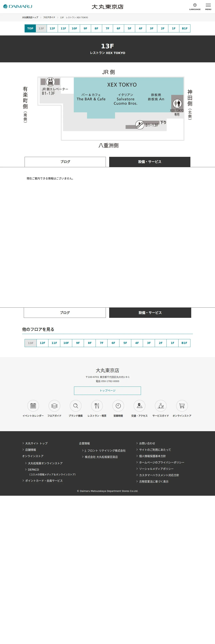Select 10F in the other floors list

click(x=66, y=343)
